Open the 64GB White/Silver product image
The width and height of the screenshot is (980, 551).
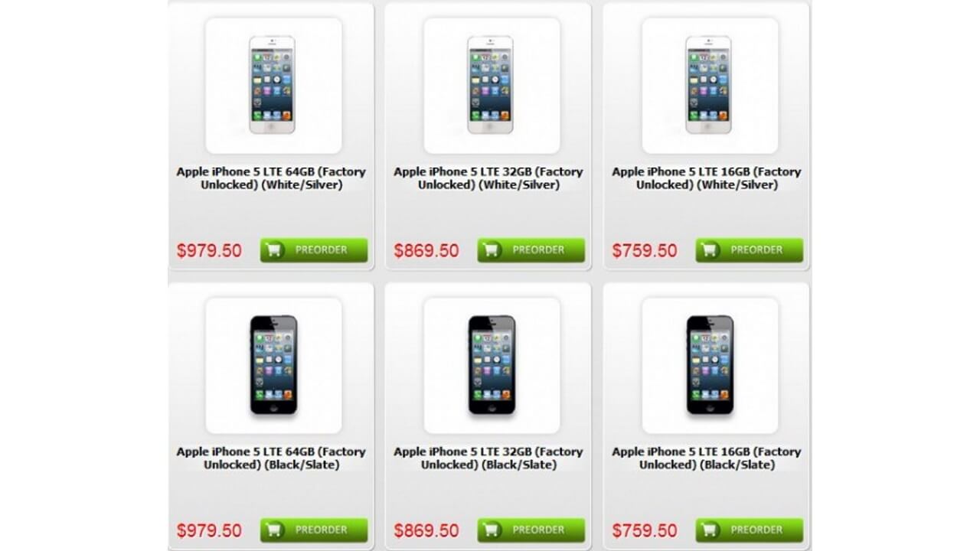273,86
